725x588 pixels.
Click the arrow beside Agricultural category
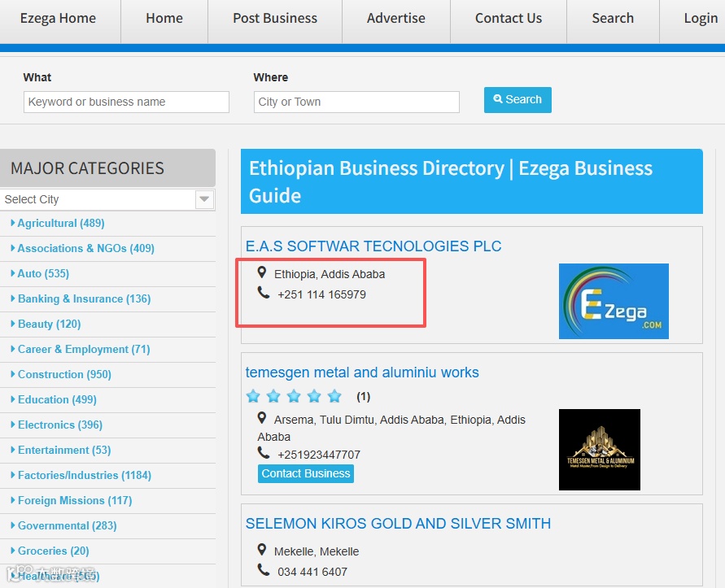13,223
